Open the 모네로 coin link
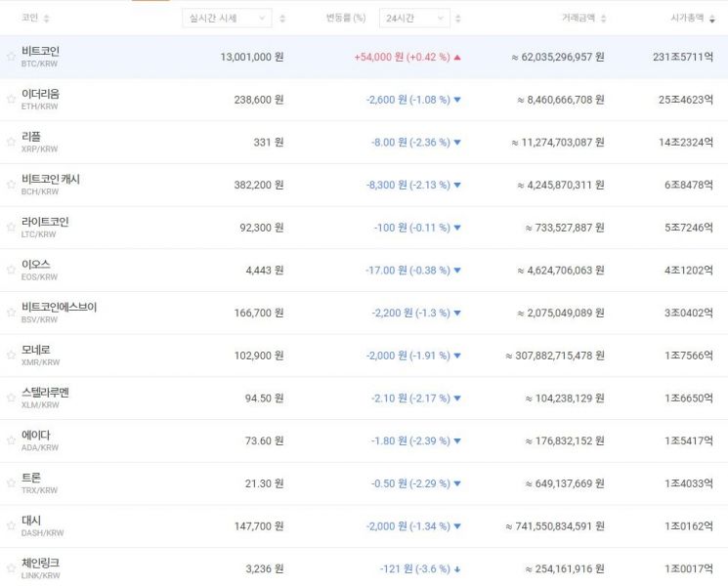Image resolution: width=728 pixels, height=586 pixels. (x=36, y=350)
